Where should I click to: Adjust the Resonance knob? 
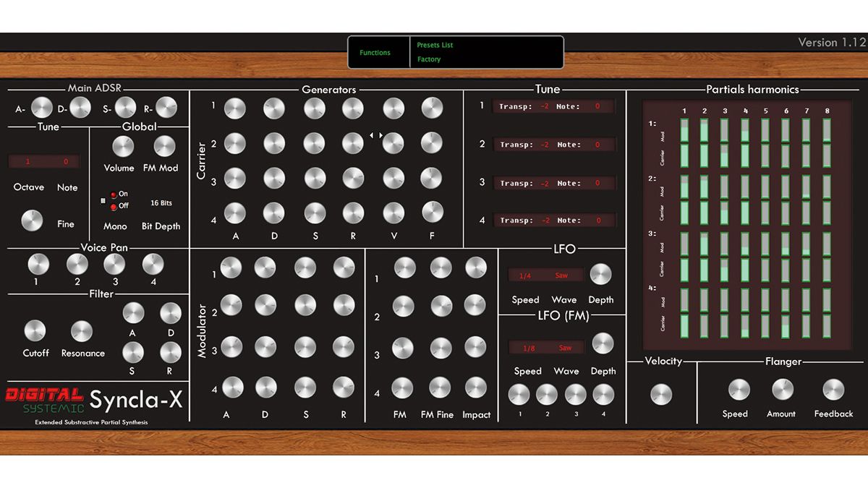[82, 333]
